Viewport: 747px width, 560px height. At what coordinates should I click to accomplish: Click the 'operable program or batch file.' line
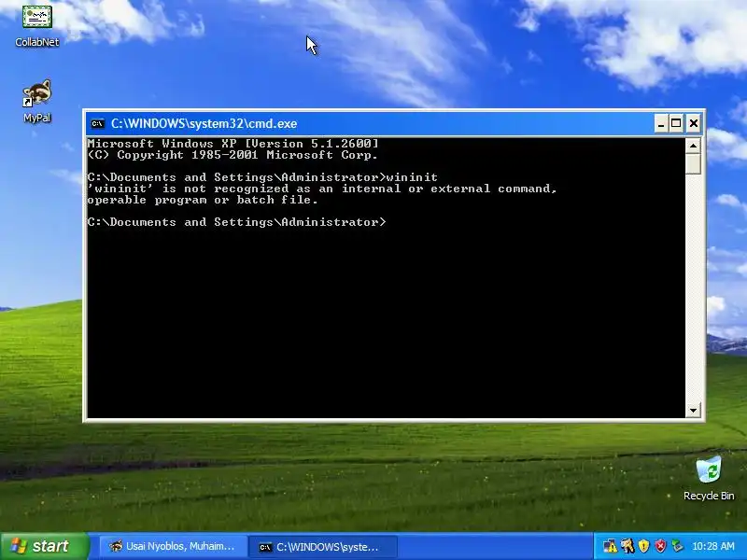click(203, 200)
